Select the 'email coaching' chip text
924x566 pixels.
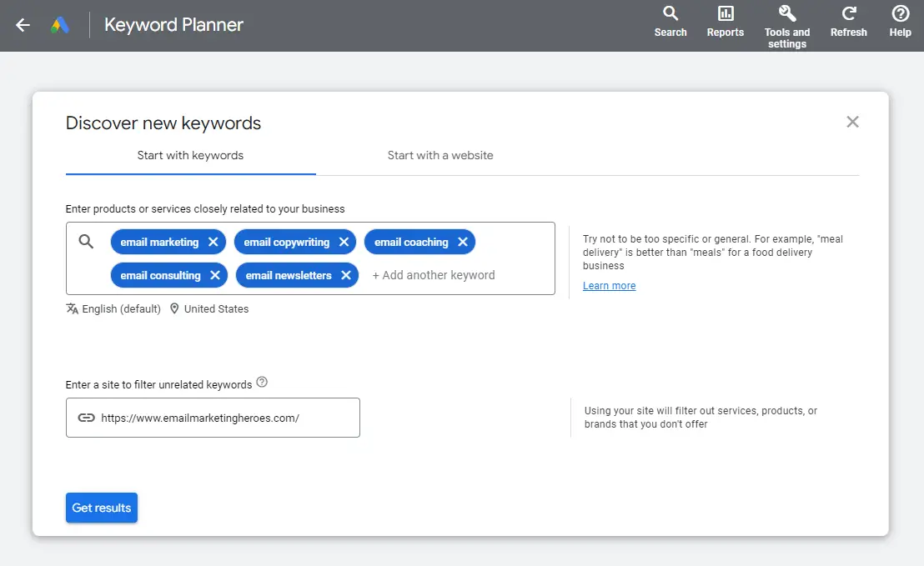pos(411,242)
